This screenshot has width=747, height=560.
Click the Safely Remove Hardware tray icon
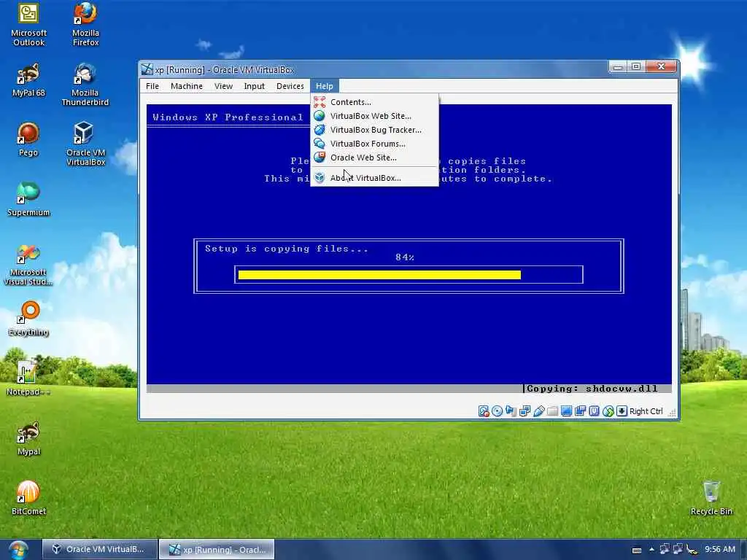pyautogui.click(x=692, y=550)
